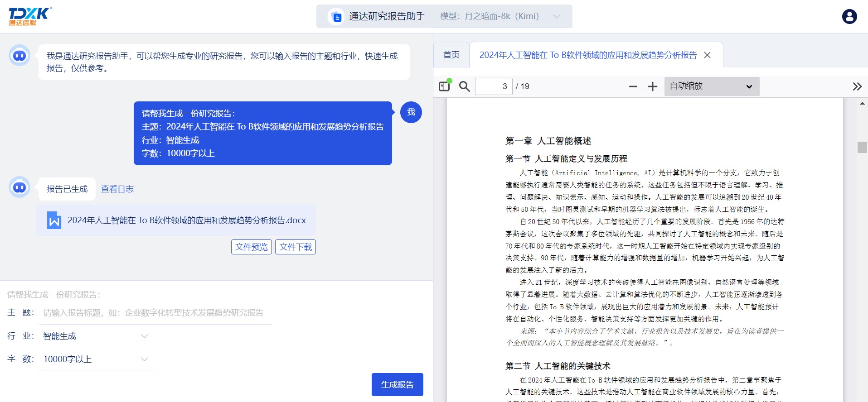Zoom out with the minus icon
Image resolution: width=868 pixels, height=402 pixels.
tap(633, 86)
